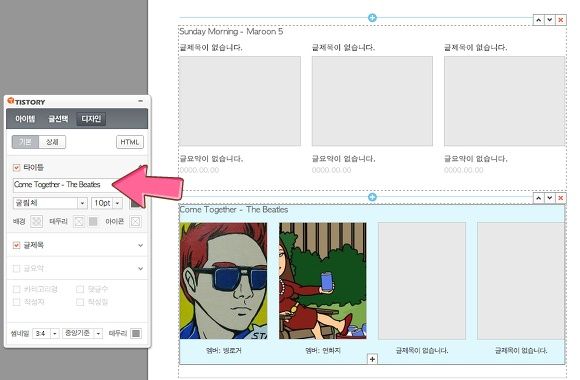
Task: Open the 글선택 tab
Action: (58, 119)
